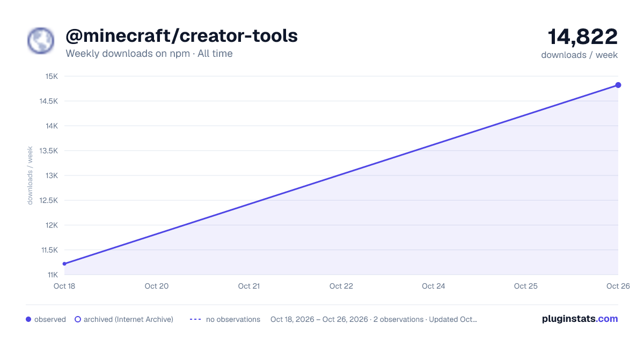Screen dimensions: 644x338
Task: Click the Oct 21 x-axis label
Action: coord(249,286)
